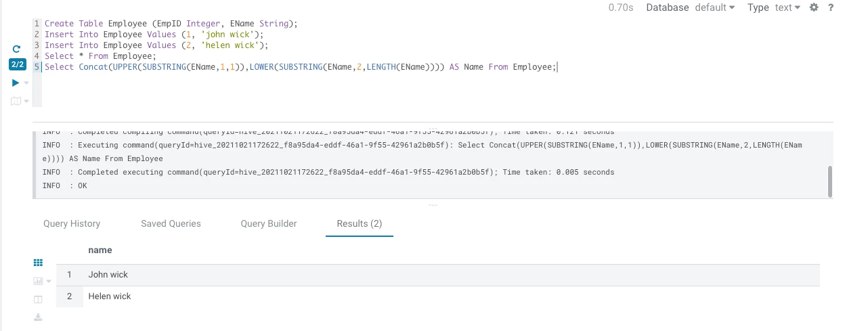
Task: Click the Insert statement with 'helen wick'
Action: [156, 45]
